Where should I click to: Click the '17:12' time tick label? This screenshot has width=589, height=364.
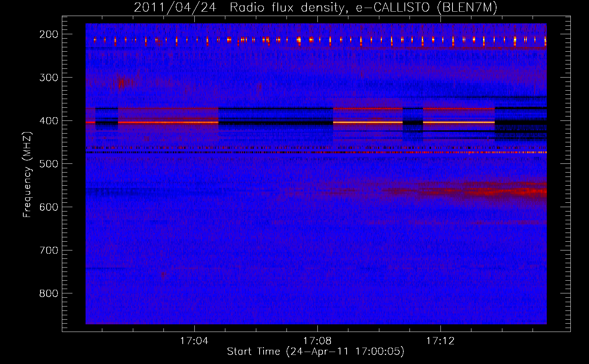pyautogui.click(x=440, y=341)
